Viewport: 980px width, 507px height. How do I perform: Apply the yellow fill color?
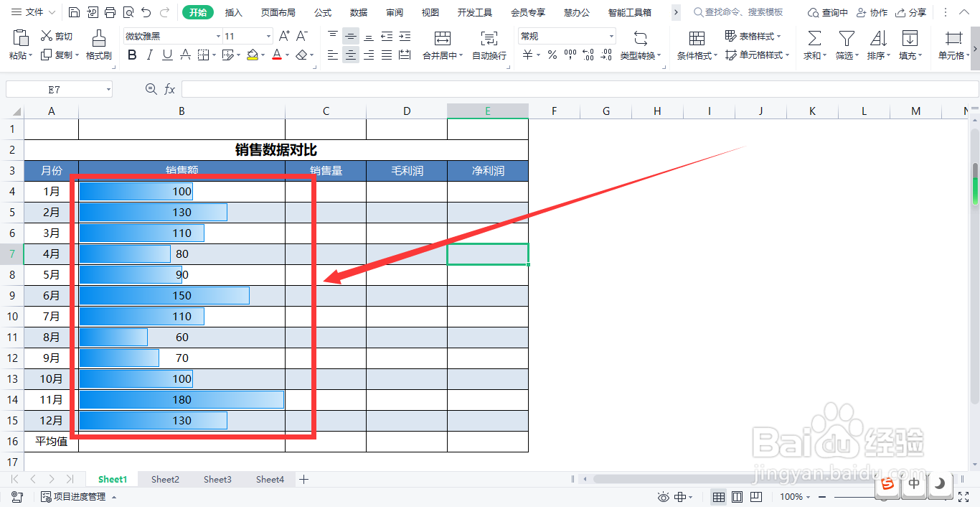pyautogui.click(x=252, y=55)
